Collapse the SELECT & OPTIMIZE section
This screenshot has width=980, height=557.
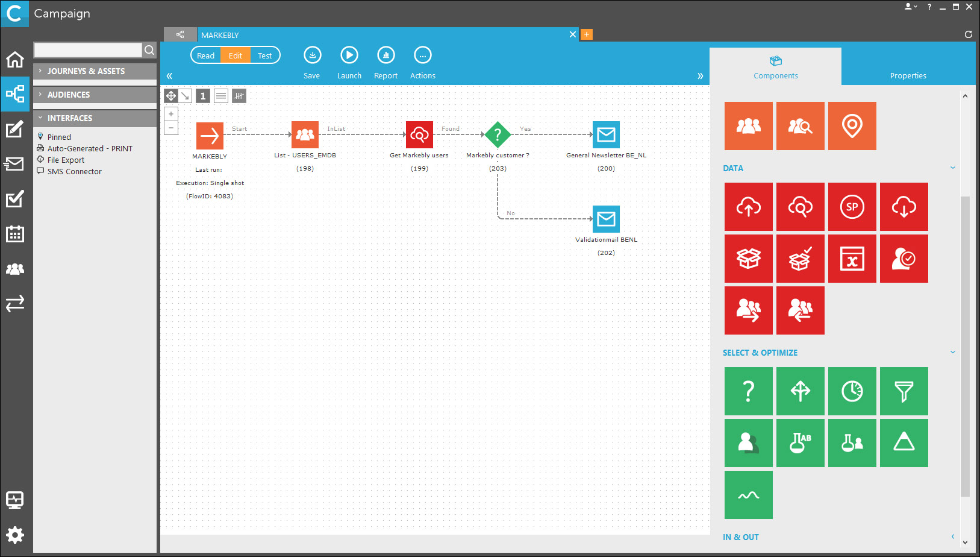(952, 352)
